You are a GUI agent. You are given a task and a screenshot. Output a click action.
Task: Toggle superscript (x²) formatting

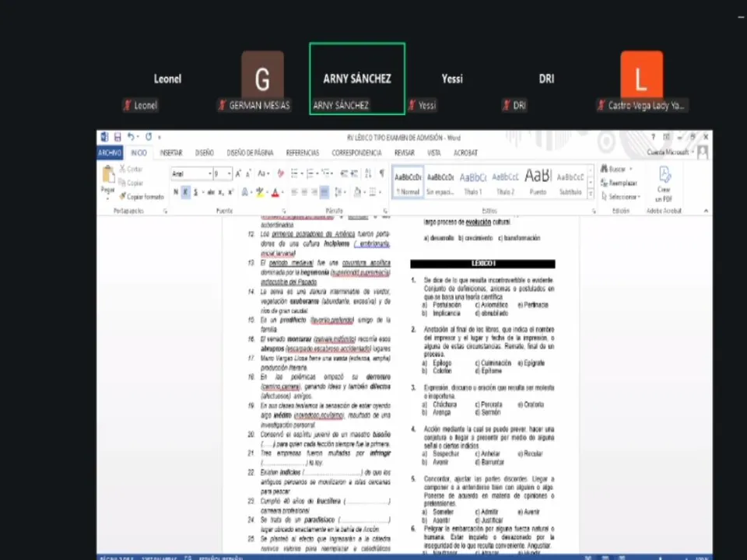(x=230, y=192)
